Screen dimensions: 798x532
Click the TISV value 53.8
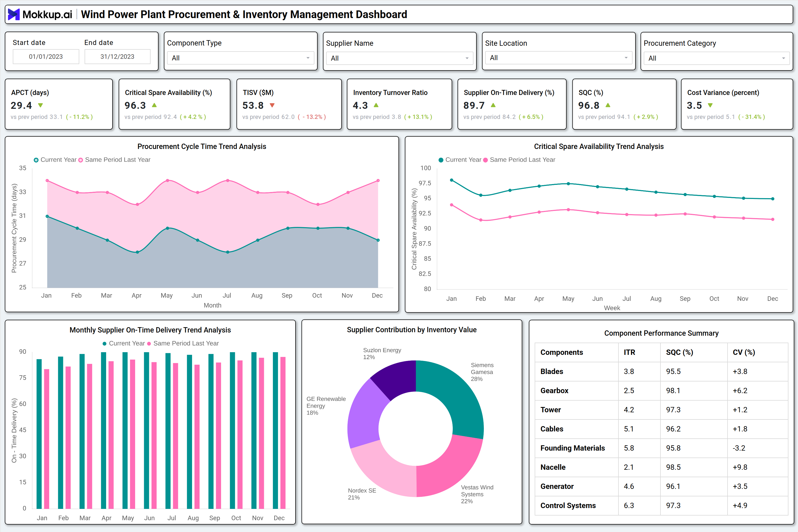(253, 106)
